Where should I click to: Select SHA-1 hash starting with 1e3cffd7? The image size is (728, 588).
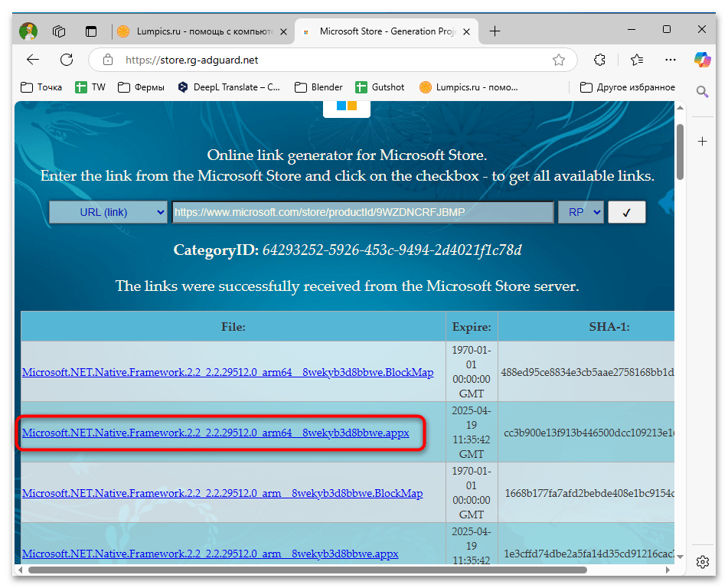(x=589, y=554)
